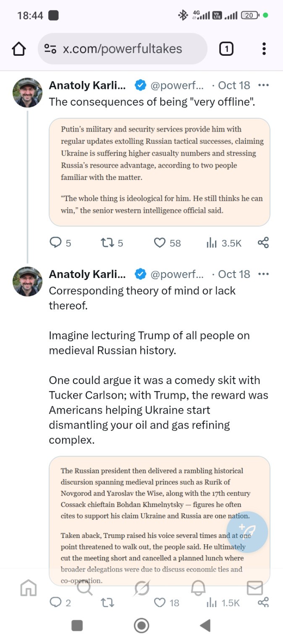
Task: Open the browser tab switcher
Action: point(226,49)
